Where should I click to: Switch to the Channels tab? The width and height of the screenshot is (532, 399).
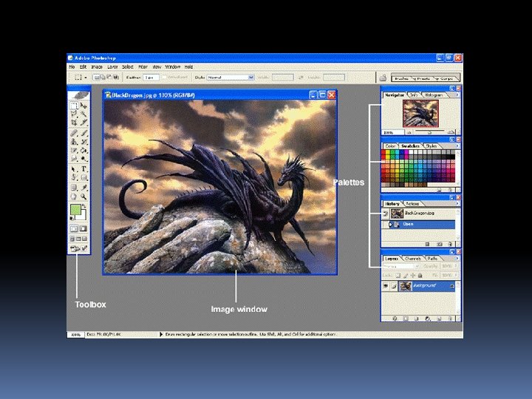pos(412,259)
